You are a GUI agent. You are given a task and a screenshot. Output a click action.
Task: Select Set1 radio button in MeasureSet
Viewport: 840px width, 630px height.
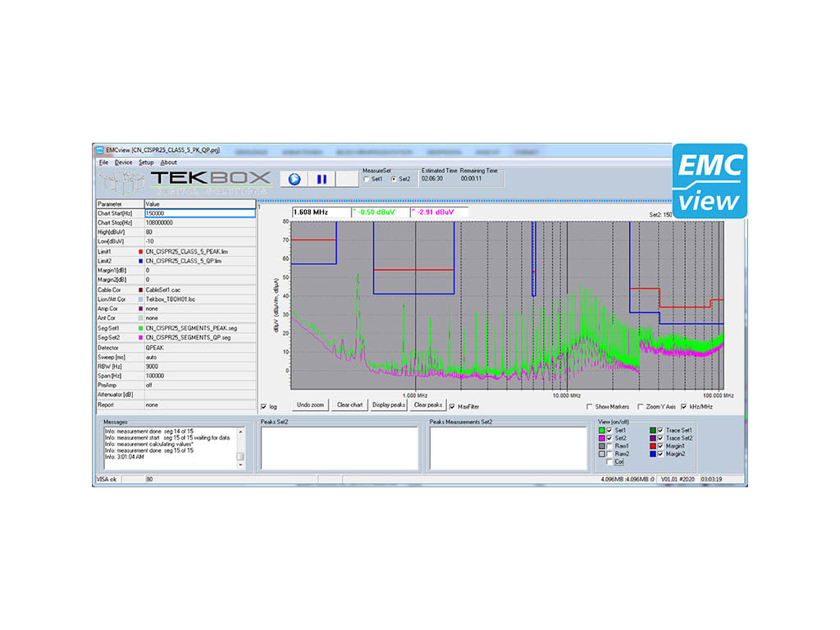point(366,179)
